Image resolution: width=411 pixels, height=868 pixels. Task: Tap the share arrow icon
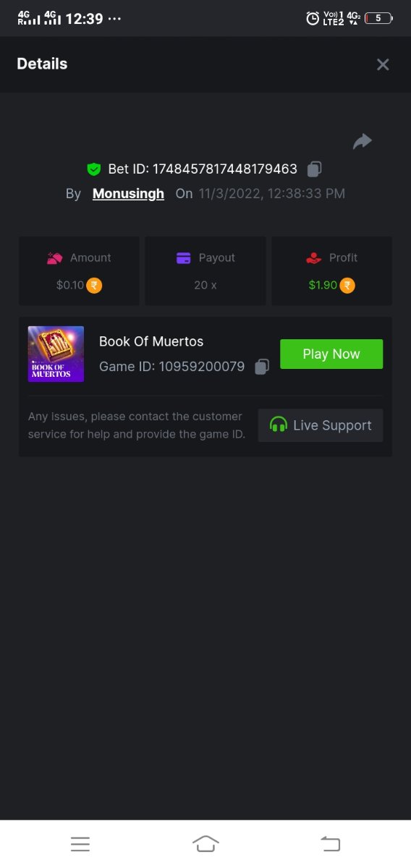362,142
